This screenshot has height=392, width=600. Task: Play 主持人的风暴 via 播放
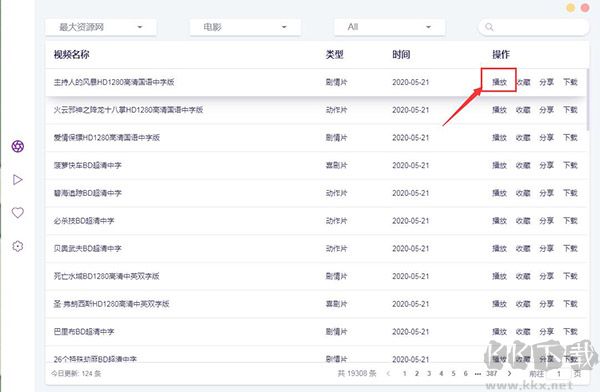pos(499,82)
